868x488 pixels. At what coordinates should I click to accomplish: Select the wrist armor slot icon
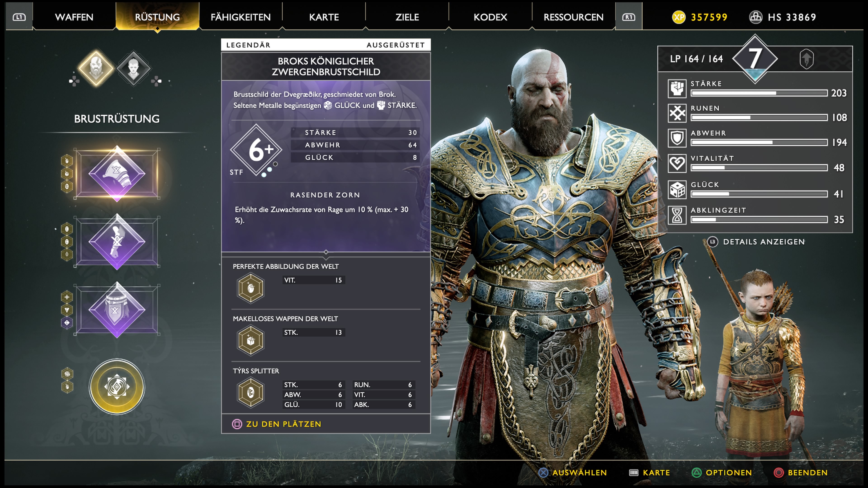pos(117,242)
